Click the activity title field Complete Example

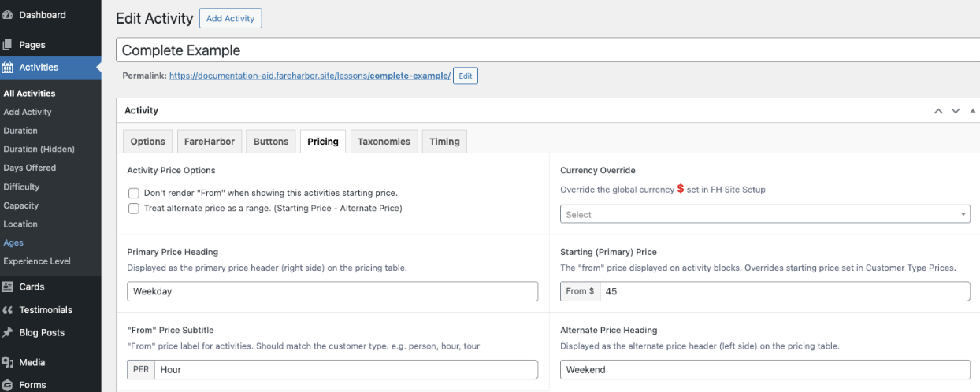[548, 50]
